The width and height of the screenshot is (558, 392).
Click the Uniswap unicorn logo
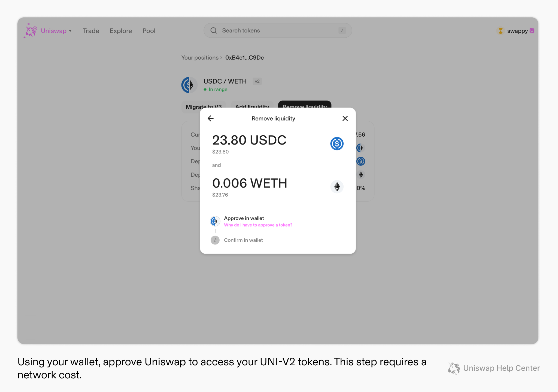pos(31,30)
